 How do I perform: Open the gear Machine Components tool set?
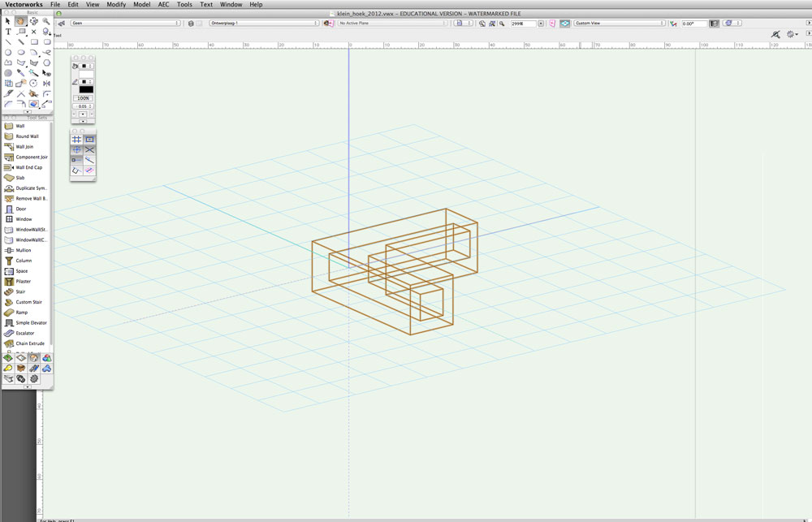tap(33, 378)
